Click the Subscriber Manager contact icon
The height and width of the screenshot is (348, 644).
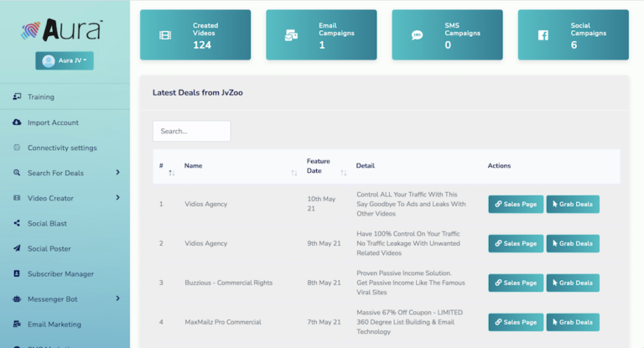point(17,273)
